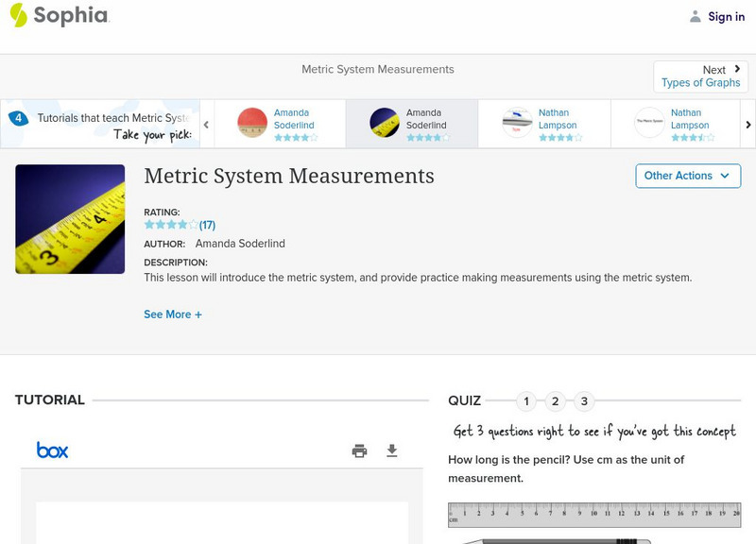Click the star rating (17)
The height and width of the screenshot is (544, 756).
click(180, 225)
